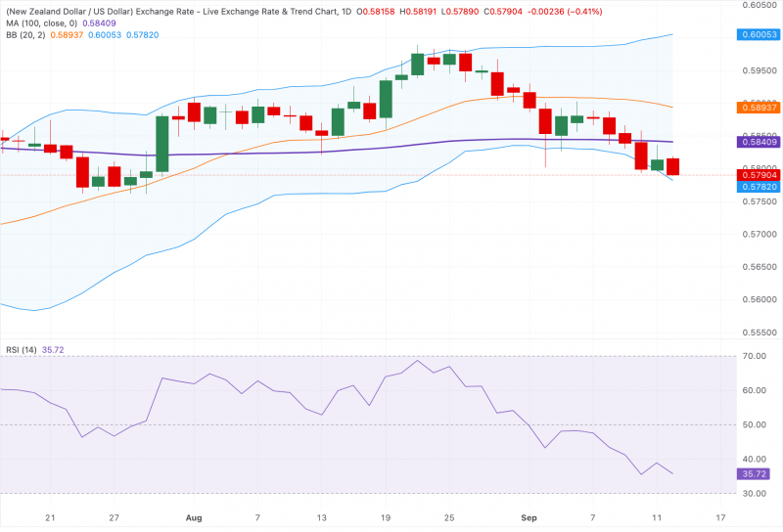The image size is (783, 532).
Task: Click the '17' date axis label
Action: (x=720, y=517)
